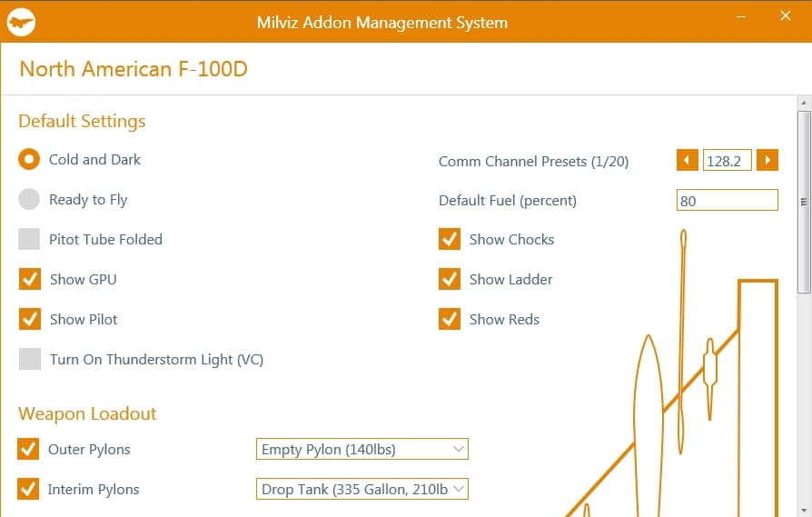Turn on Thunderstorm Light (VC) checkbox
The height and width of the screenshot is (517, 812).
(x=30, y=359)
